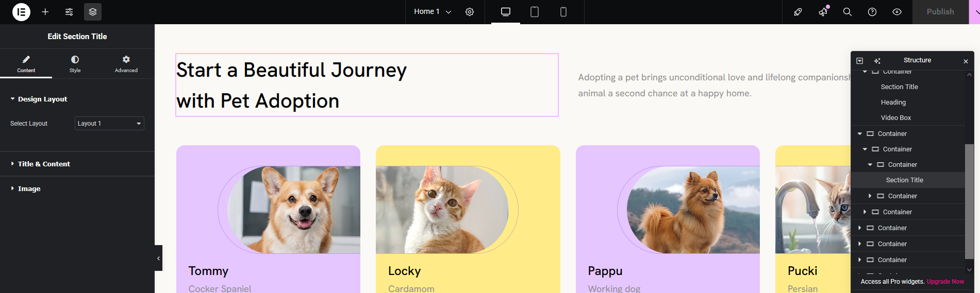This screenshot has height=293, width=980.
Task: Select Video Box in Structure tree
Action: click(x=896, y=118)
